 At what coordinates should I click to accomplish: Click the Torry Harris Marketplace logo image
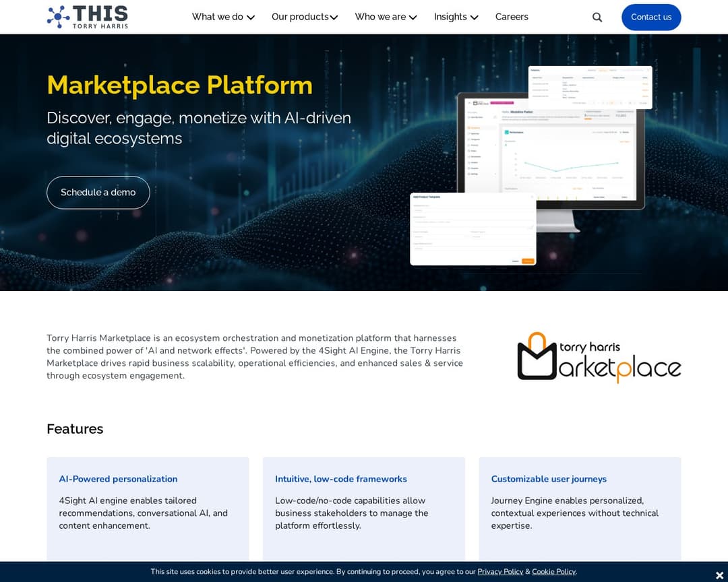(599, 358)
